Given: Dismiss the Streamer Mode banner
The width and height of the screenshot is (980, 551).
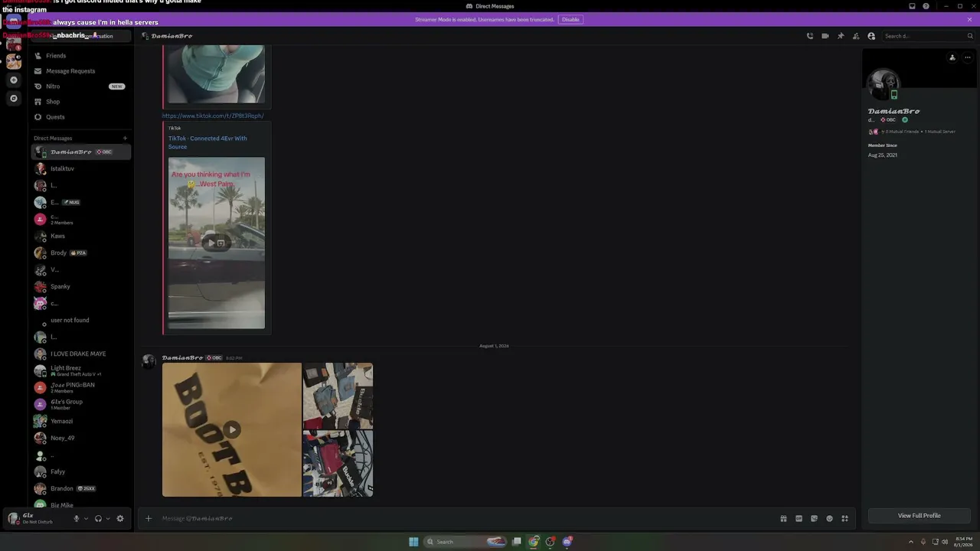Looking at the screenshot, I should point(970,19).
